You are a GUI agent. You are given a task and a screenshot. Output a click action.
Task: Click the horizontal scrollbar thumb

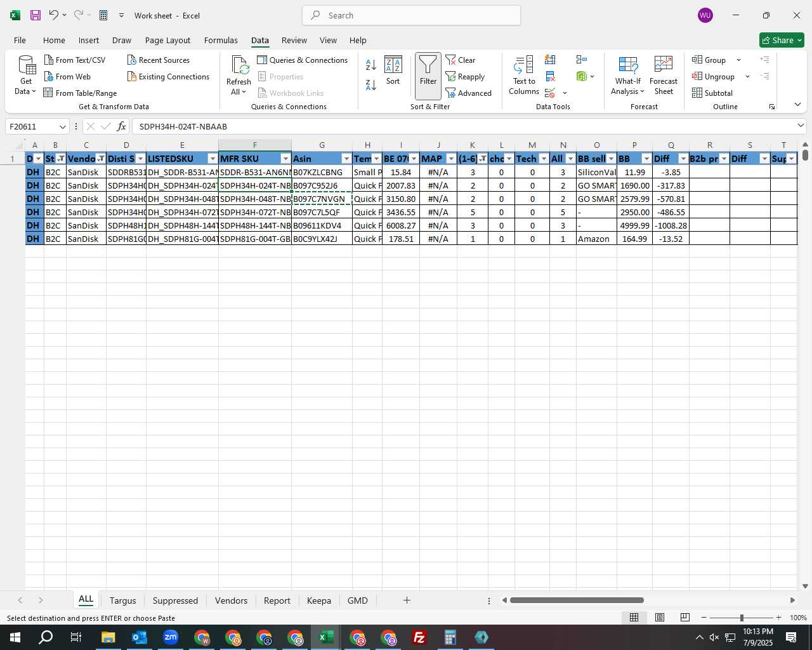click(577, 600)
